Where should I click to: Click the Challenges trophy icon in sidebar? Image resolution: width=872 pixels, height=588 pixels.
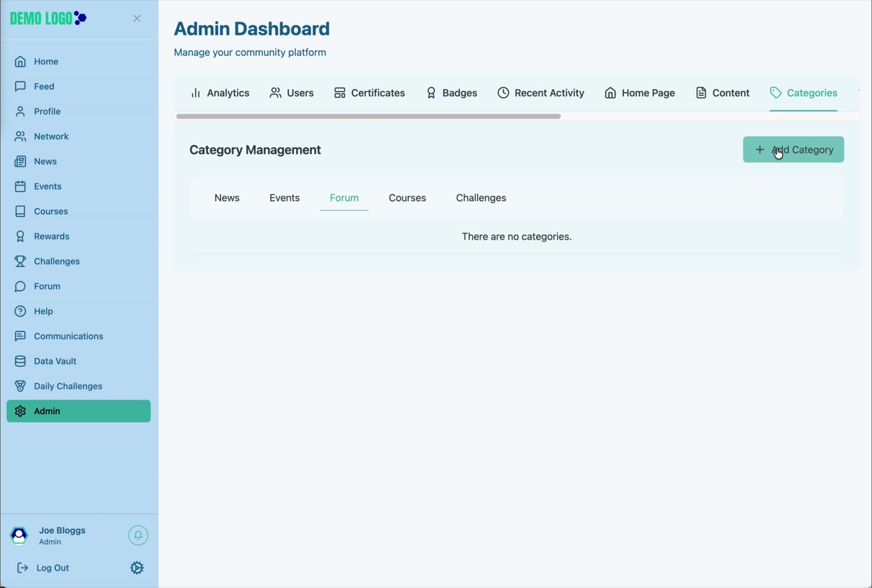[21, 261]
